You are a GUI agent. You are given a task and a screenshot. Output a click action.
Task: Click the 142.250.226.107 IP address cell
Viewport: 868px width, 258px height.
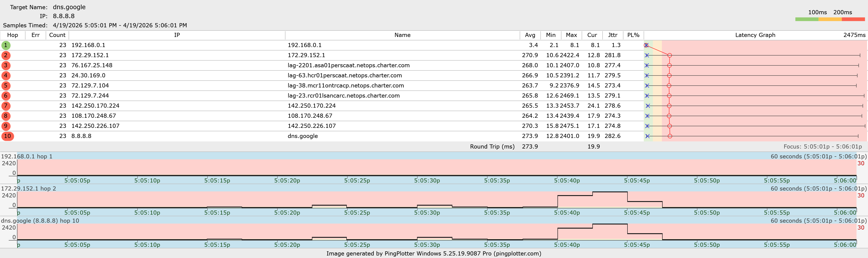click(x=95, y=126)
